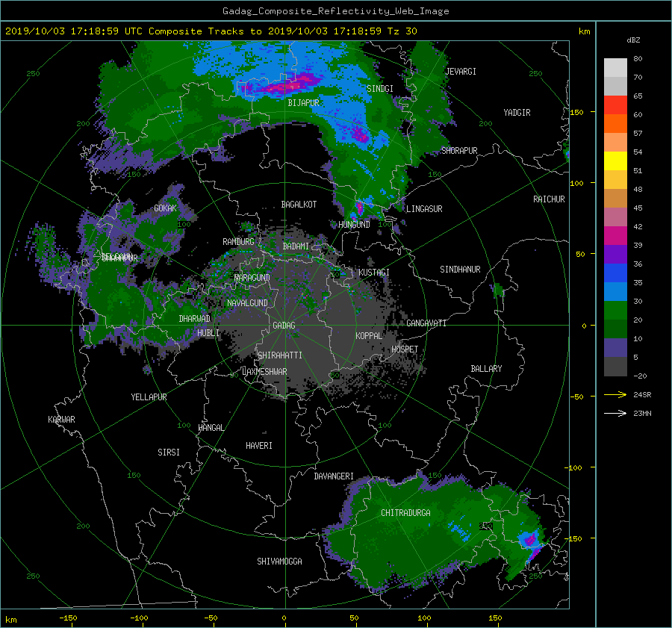Click the HAVERI city label

click(259, 445)
